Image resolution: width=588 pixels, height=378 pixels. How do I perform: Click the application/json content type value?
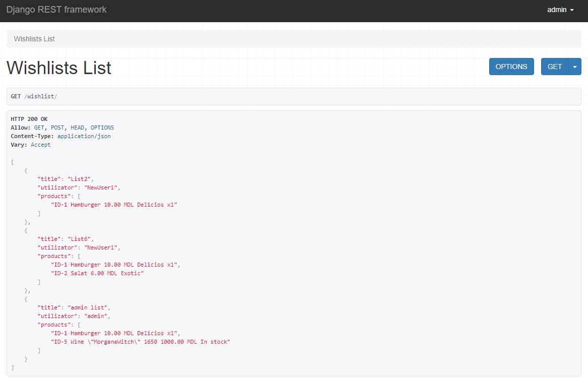(x=84, y=136)
